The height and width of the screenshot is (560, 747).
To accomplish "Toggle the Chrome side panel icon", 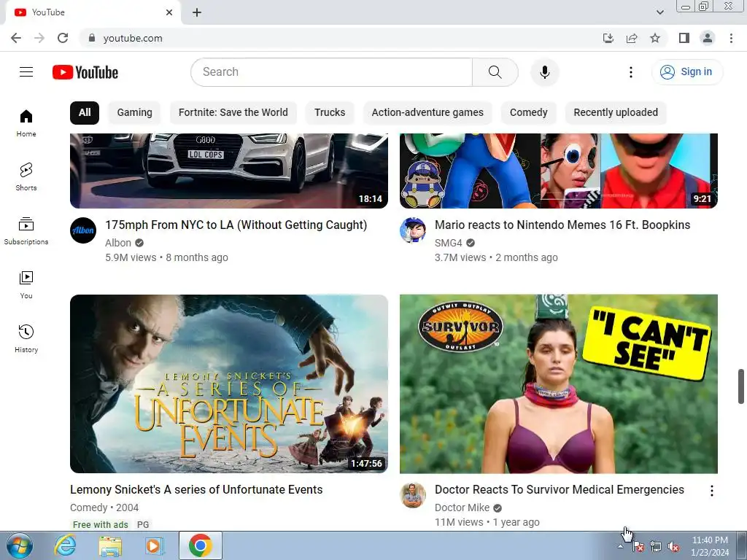I will [x=684, y=38].
